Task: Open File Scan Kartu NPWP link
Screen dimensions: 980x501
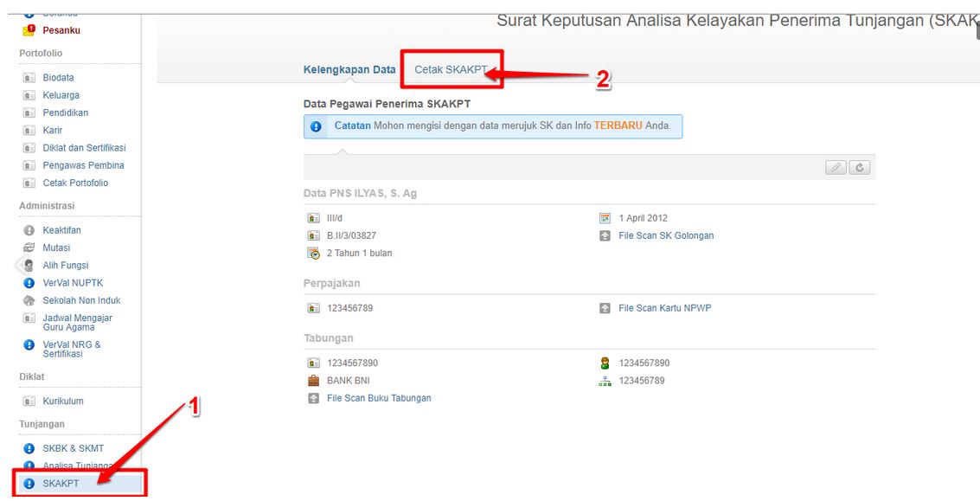Action: tap(664, 308)
